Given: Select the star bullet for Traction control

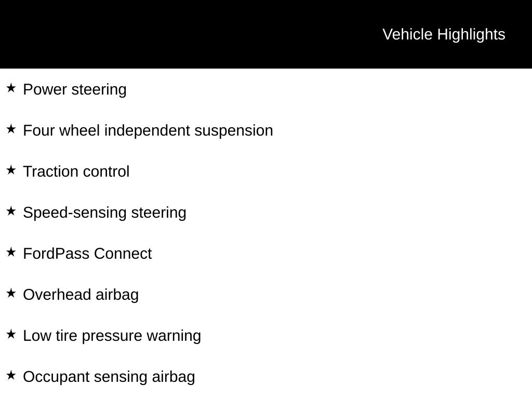Looking at the screenshot, I should pos(11,170).
